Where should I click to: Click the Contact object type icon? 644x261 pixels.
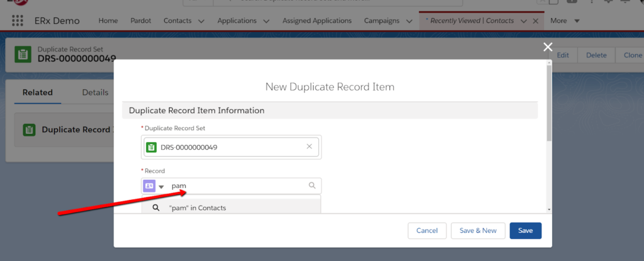click(x=149, y=186)
